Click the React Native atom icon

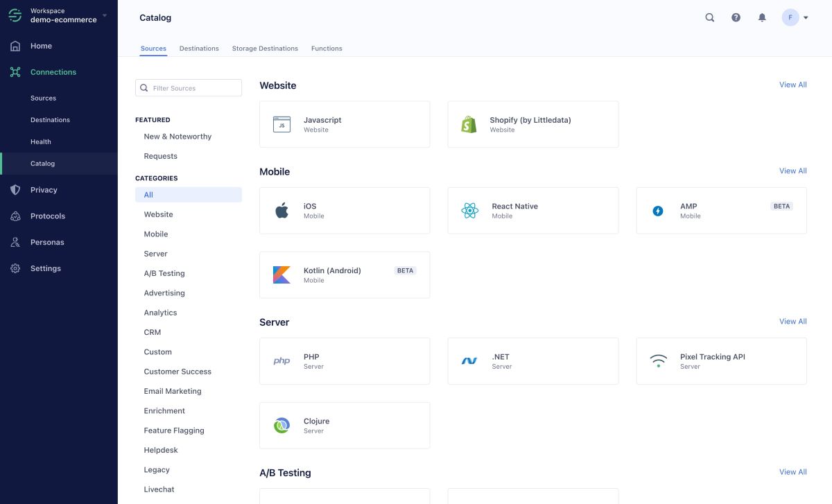[x=469, y=211]
